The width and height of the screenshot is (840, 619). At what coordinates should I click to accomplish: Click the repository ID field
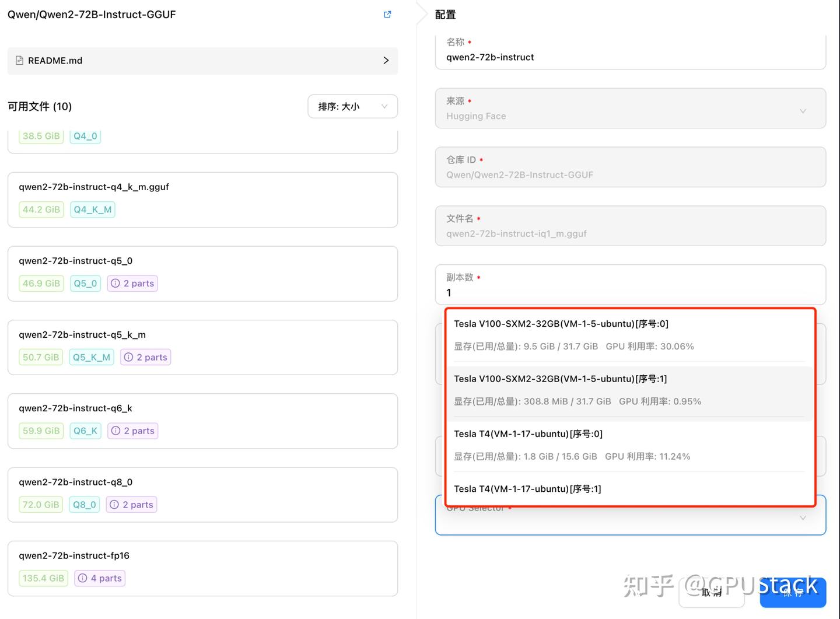631,167
